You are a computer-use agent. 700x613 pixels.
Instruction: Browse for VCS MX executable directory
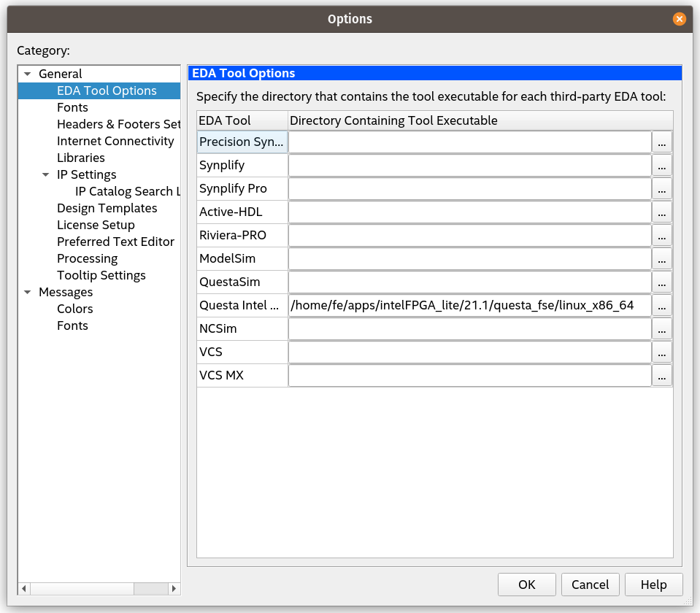661,375
